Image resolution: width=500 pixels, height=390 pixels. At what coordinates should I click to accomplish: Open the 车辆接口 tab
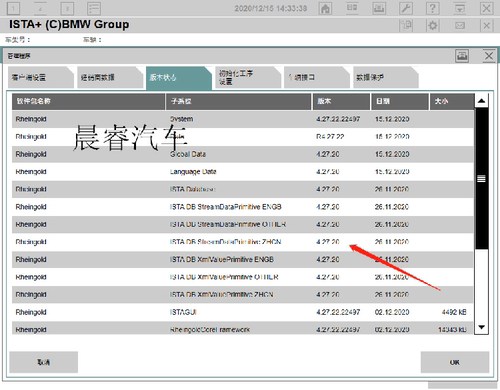[317, 77]
